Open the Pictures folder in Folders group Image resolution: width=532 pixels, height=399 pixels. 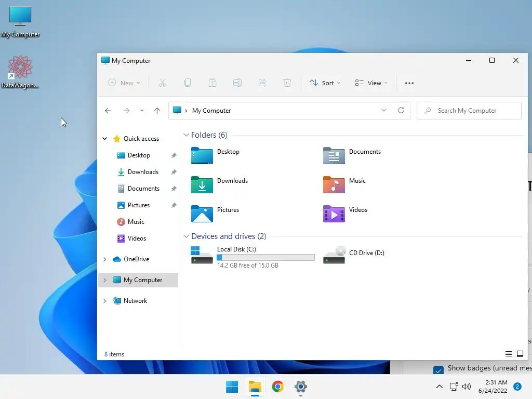tap(215, 214)
